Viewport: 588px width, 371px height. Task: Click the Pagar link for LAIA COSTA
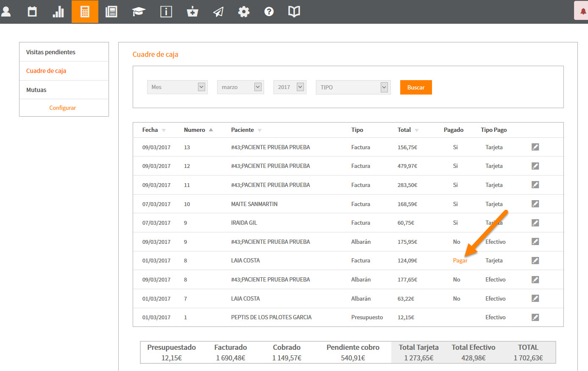[x=460, y=260]
